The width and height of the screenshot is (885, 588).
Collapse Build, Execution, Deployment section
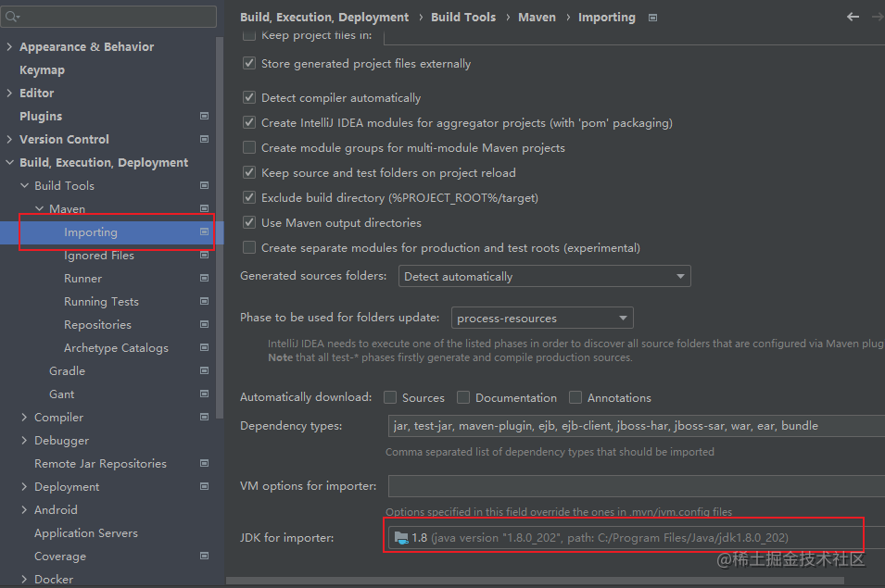(x=9, y=162)
